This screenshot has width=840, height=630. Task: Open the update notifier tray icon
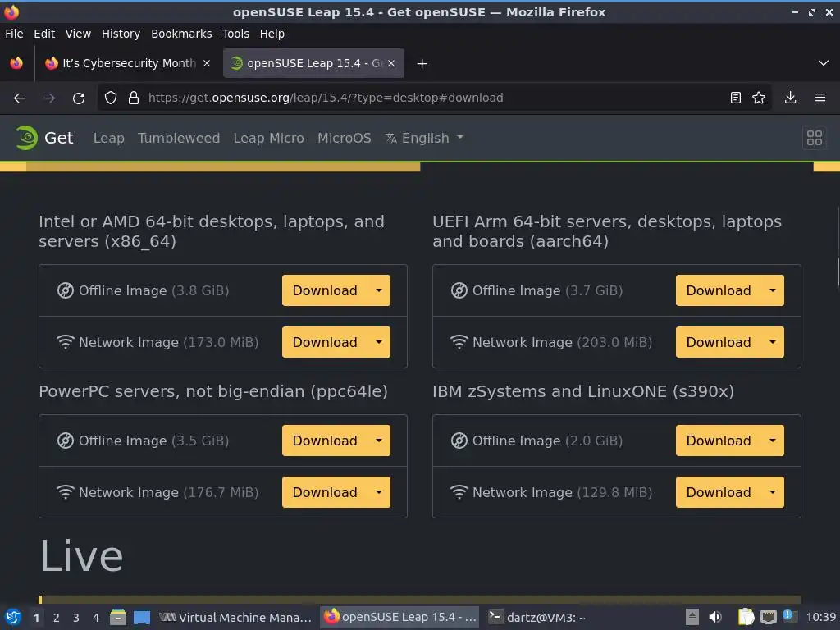pyautogui.click(x=789, y=615)
